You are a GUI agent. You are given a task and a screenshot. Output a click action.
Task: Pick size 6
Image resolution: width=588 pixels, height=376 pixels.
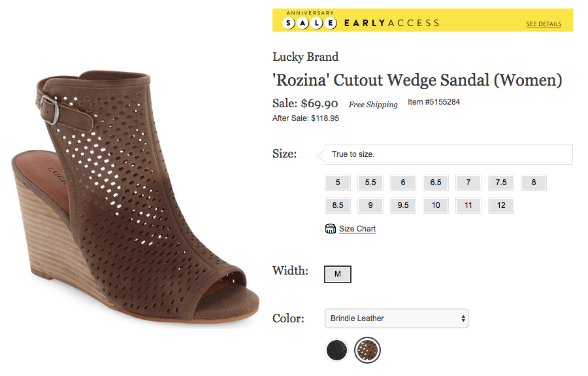[402, 182]
